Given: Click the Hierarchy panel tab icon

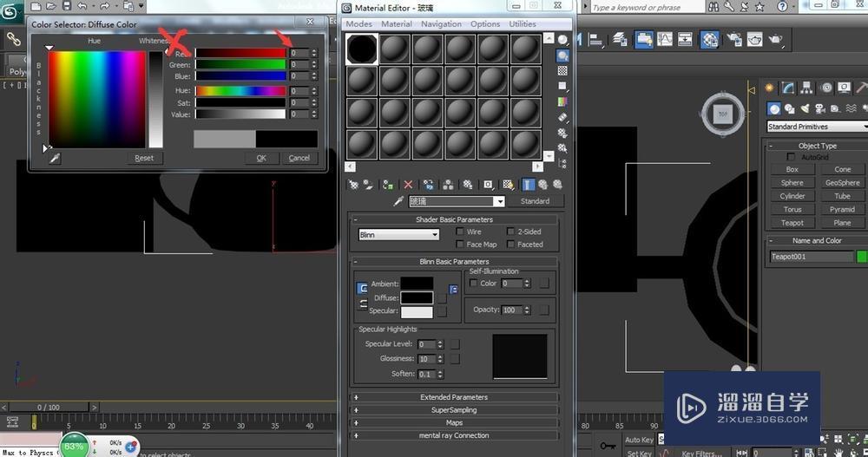Looking at the screenshot, I should [807, 88].
